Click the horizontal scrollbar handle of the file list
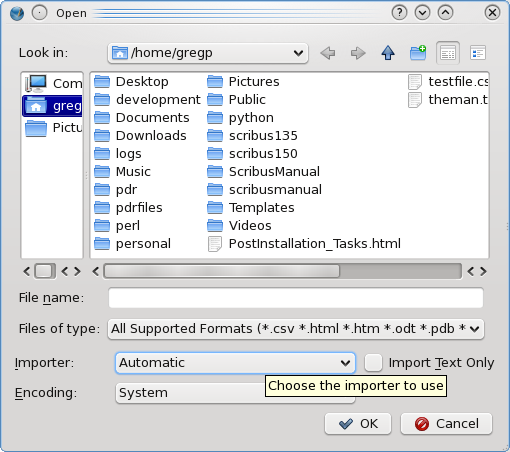The width and height of the screenshot is (510, 452). (x=221, y=271)
